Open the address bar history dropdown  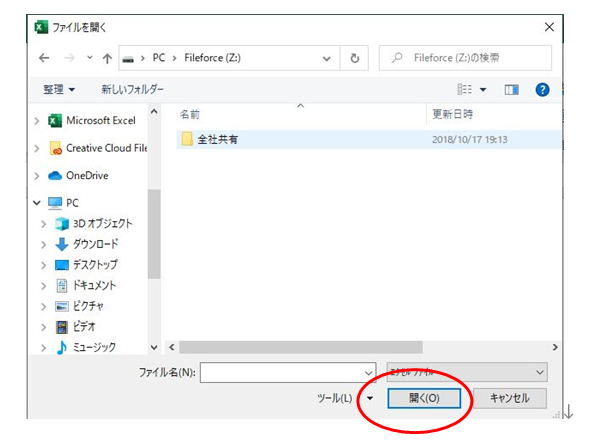point(326,59)
